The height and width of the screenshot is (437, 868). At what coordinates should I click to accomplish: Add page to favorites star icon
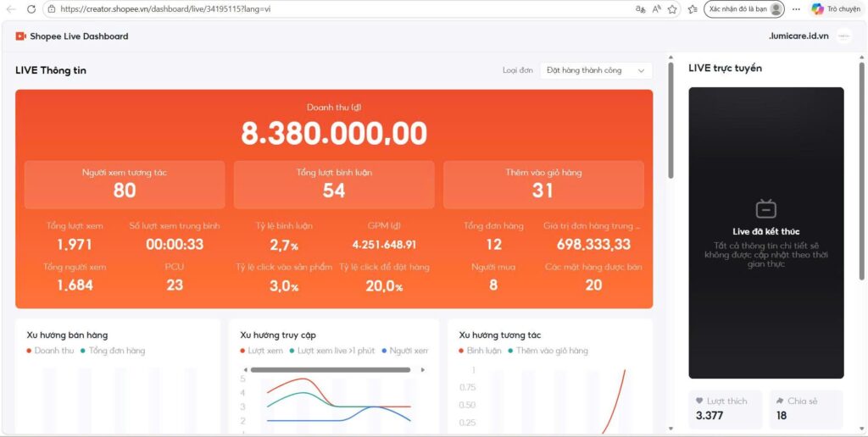pyautogui.click(x=672, y=8)
